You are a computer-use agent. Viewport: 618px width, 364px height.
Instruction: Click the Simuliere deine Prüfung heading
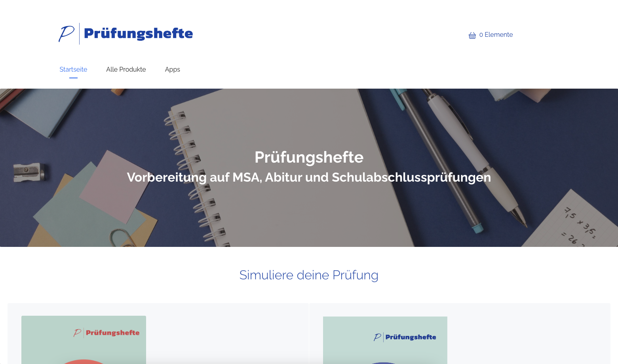309,275
